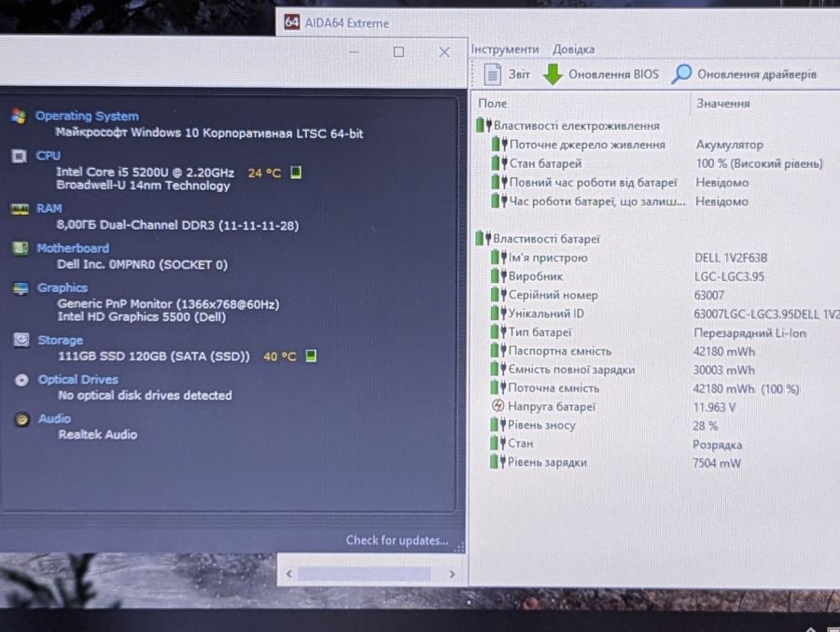The height and width of the screenshot is (632, 840).
Task: Minimize the system summary window
Action: click(x=354, y=52)
